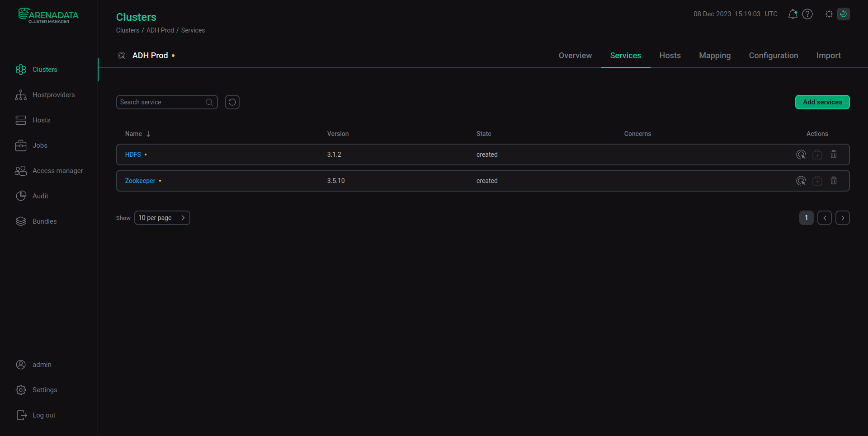Open the actions menu for HDFS
The image size is (868, 436).
click(x=801, y=155)
